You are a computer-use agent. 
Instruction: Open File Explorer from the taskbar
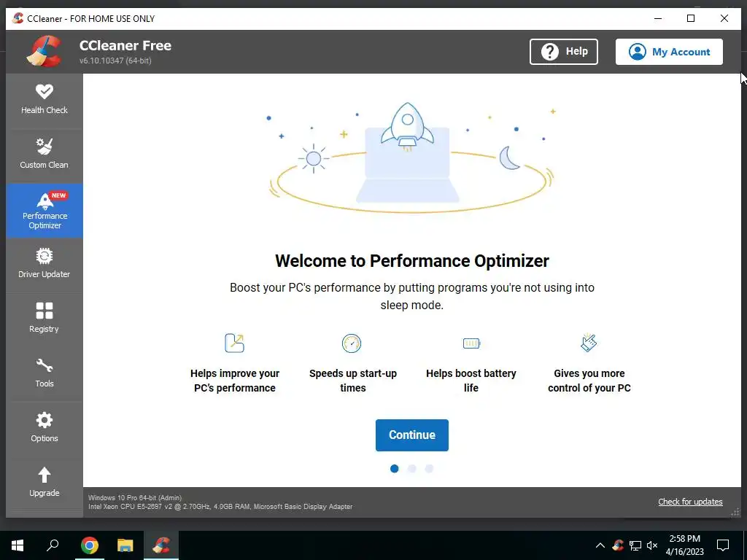pos(125,545)
